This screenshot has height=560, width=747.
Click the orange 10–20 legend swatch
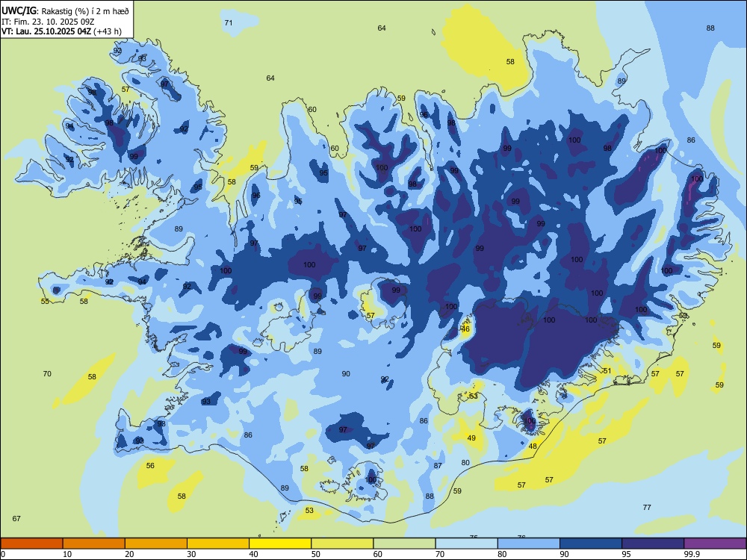tap(94, 544)
